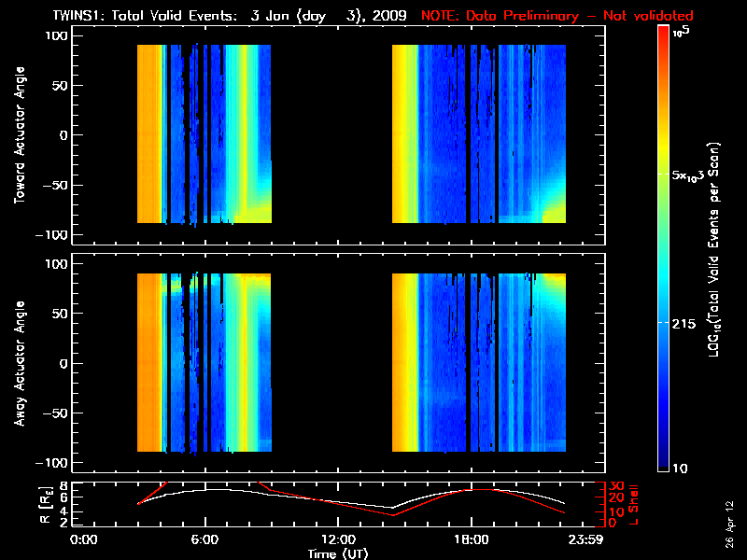Click the black data gap in the Away panel's center
This screenshot has width=747, height=560.
click(x=331, y=364)
